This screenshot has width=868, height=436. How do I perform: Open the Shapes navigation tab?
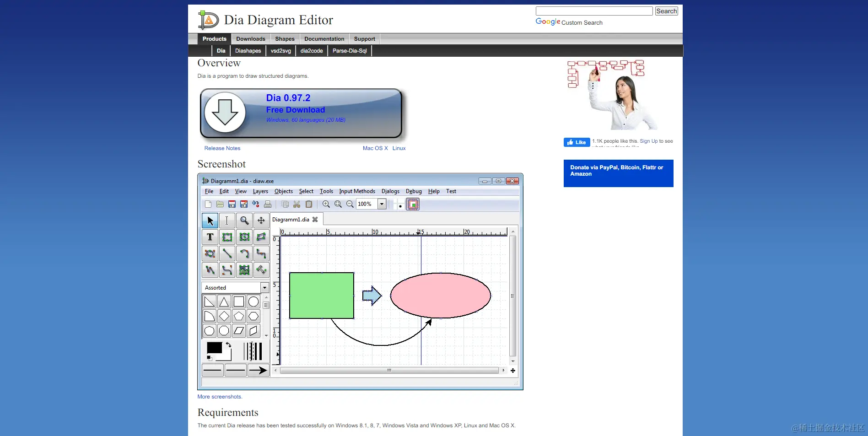(x=285, y=39)
